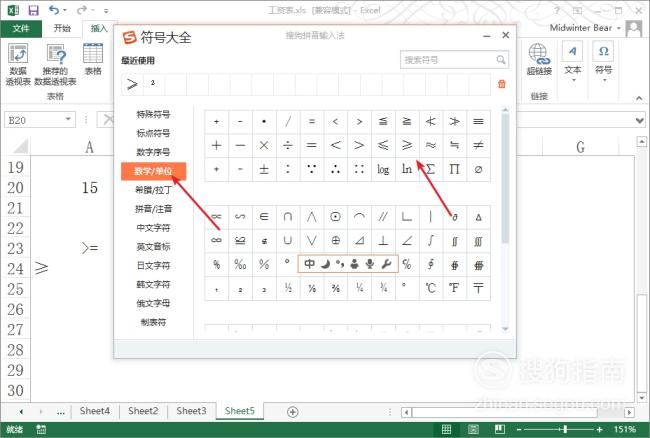Select the 标点符号 category

(153, 133)
